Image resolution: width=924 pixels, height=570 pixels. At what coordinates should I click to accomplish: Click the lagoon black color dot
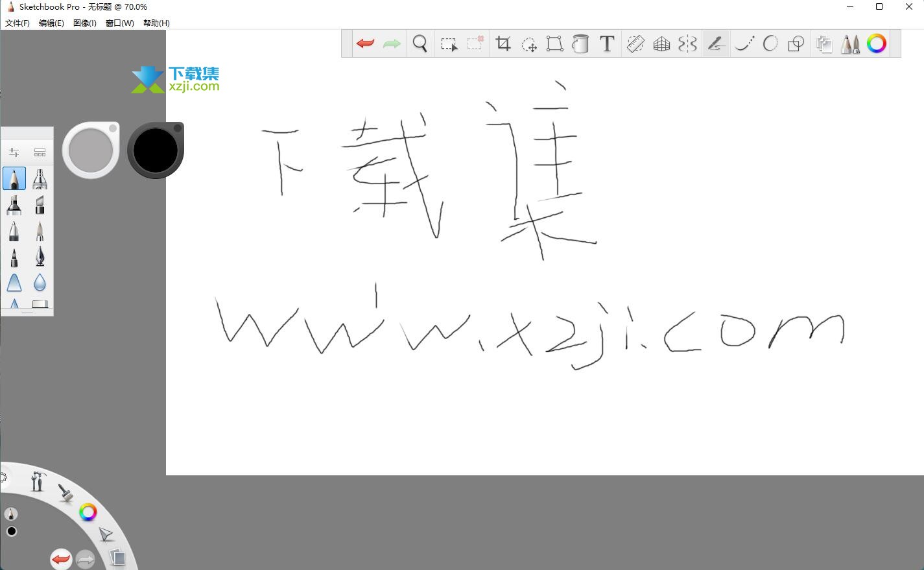[11, 532]
